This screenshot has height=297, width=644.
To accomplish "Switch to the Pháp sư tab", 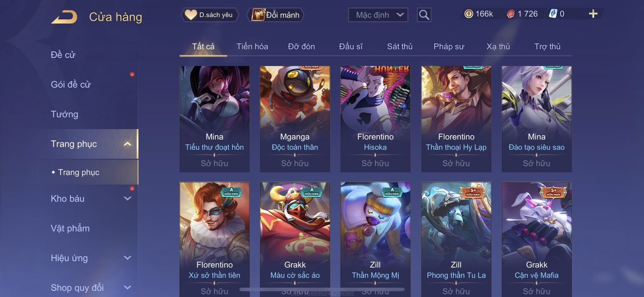I will (x=449, y=46).
